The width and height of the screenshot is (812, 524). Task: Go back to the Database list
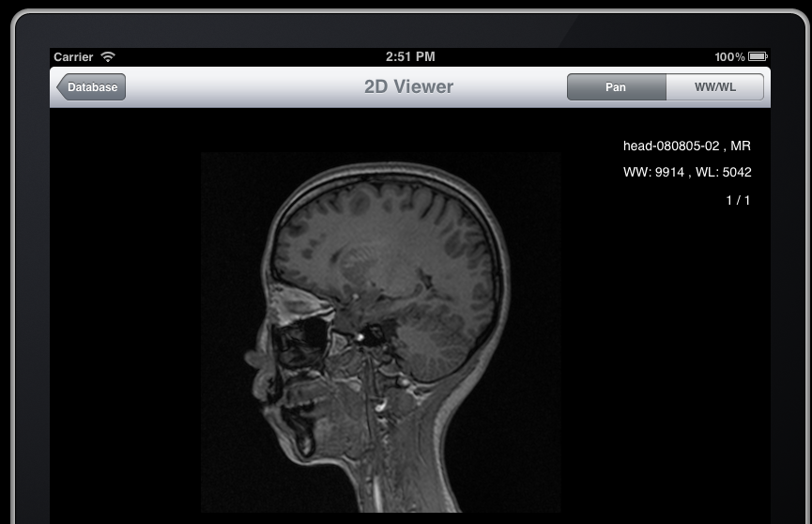[91, 87]
